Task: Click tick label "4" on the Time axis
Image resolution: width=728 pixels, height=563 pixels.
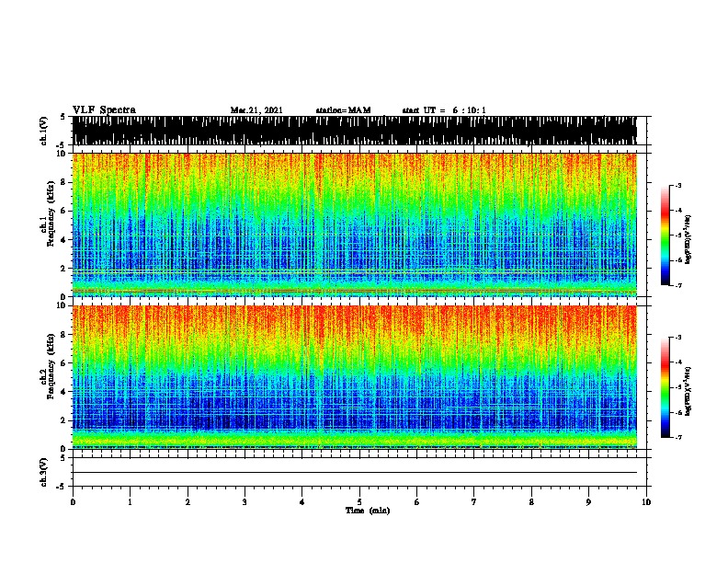Action: point(302,501)
